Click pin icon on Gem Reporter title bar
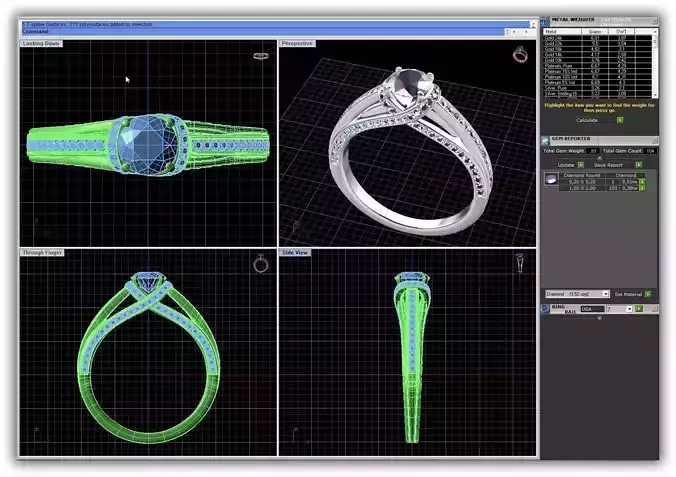This screenshot has height=477, width=676. (655, 141)
